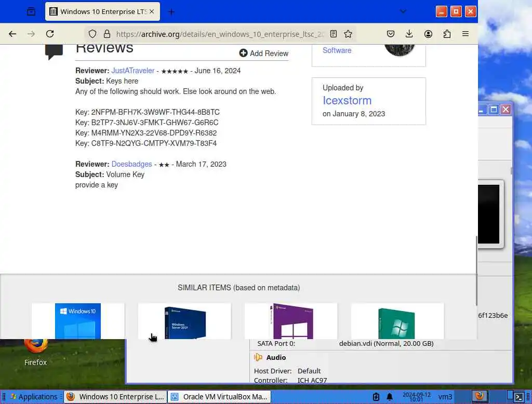Click debian.vdi storage entry in VirtualBox
532x404 pixels.
386,343
